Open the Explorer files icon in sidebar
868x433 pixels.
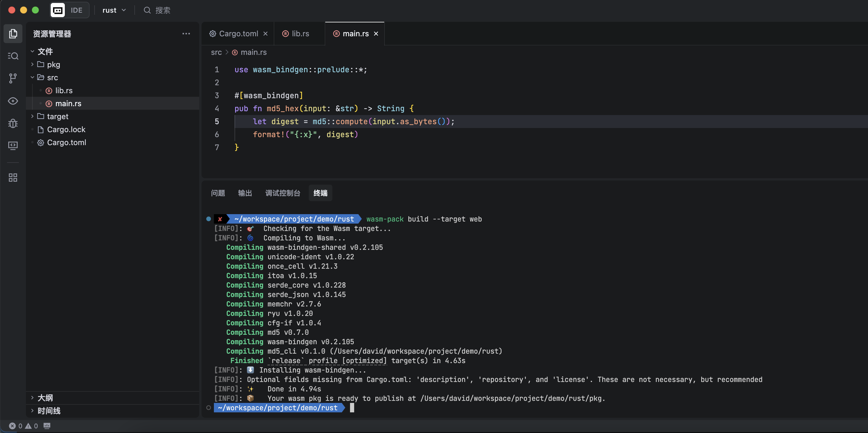(x=13, y=33)
